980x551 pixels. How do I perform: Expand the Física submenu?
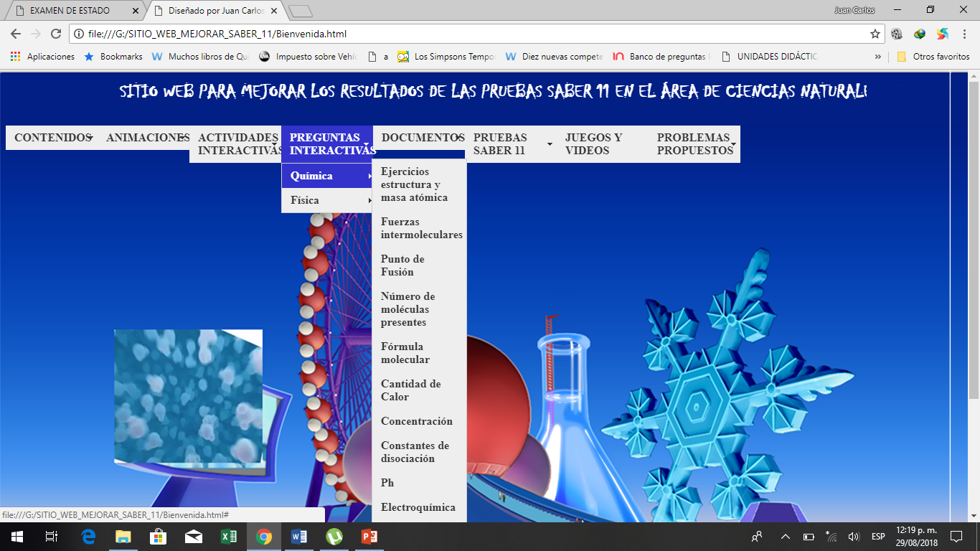tap(326, 200)
